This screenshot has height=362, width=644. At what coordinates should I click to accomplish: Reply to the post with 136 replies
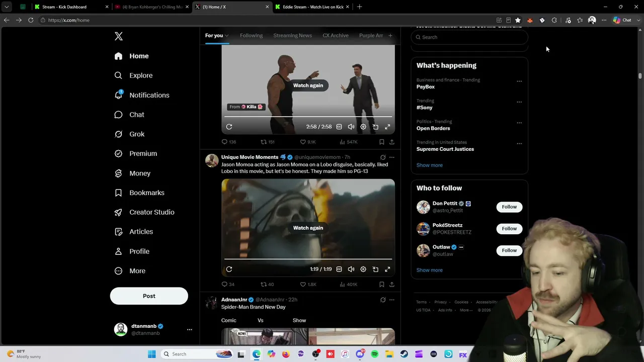(x=229, y=142)
